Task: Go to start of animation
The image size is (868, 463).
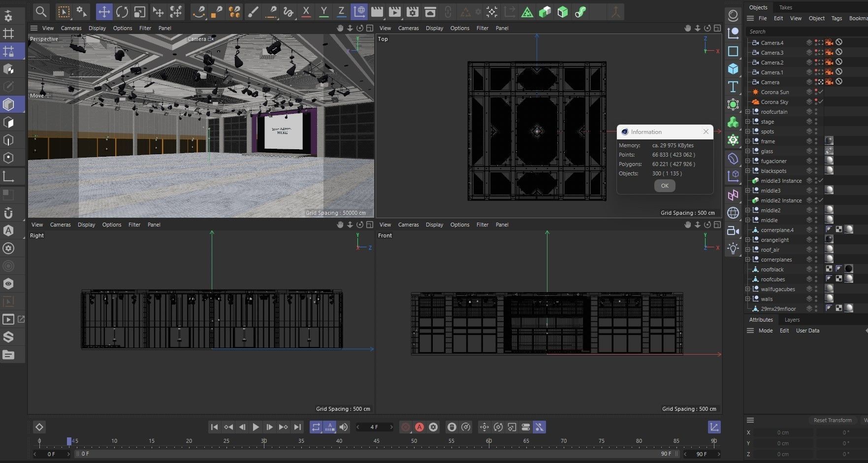Action: [x=214, y=427]
